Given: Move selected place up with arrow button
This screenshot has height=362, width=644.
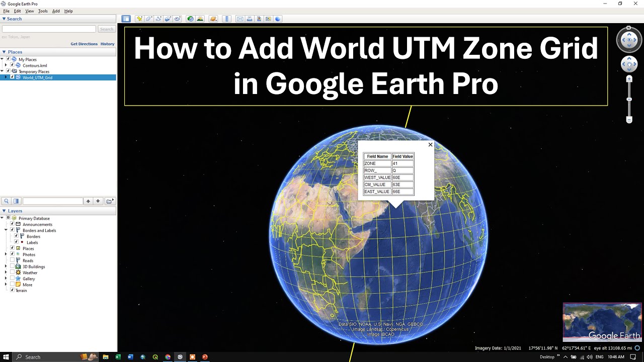Looking at the screenshot, I should coord(88,201).
